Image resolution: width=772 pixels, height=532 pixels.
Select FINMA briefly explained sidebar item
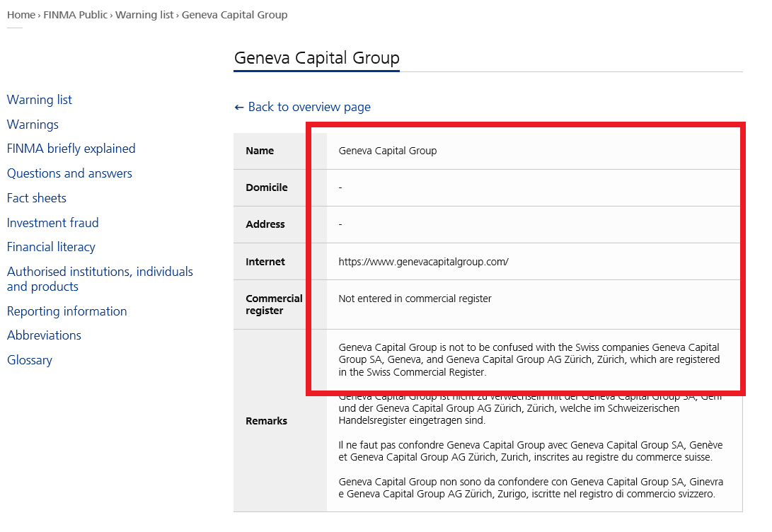click(x=71, y=149)
